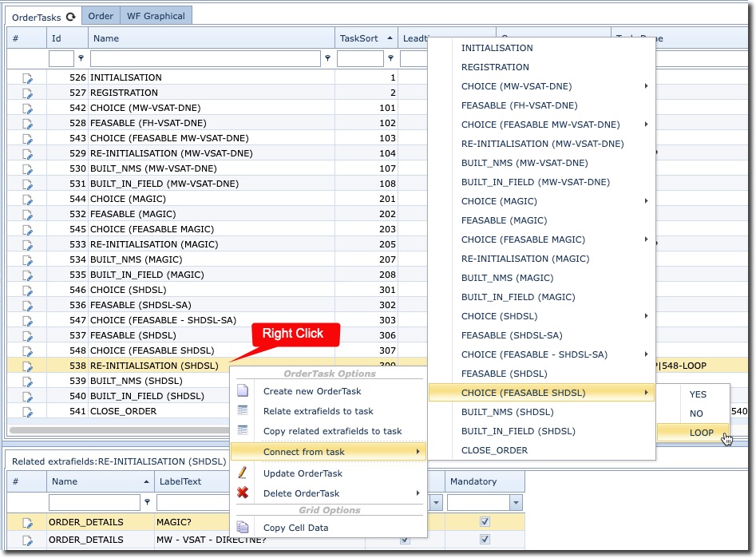Viewport: 756px width, 558px height.
Task: Click edit icon for CLOSE_ORDER row
Action: tap(28, 412)
